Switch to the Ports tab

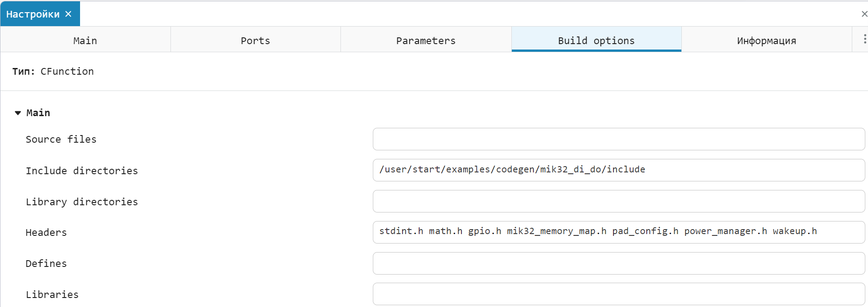coord(255,41)
